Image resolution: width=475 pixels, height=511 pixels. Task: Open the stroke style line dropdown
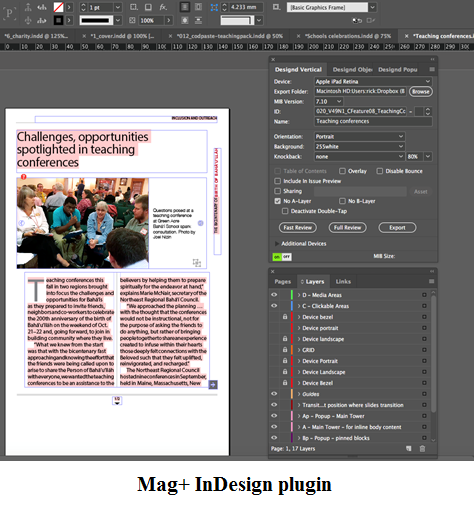118,20
